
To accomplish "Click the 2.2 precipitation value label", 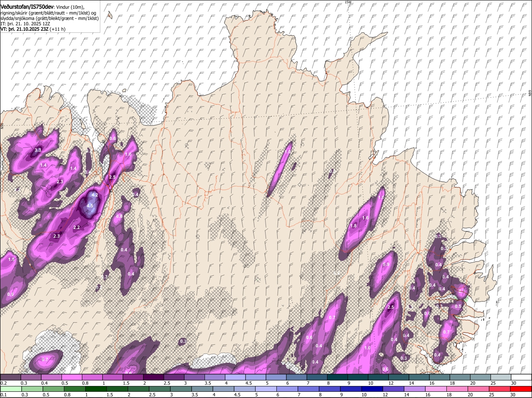I will pos(76,228).
